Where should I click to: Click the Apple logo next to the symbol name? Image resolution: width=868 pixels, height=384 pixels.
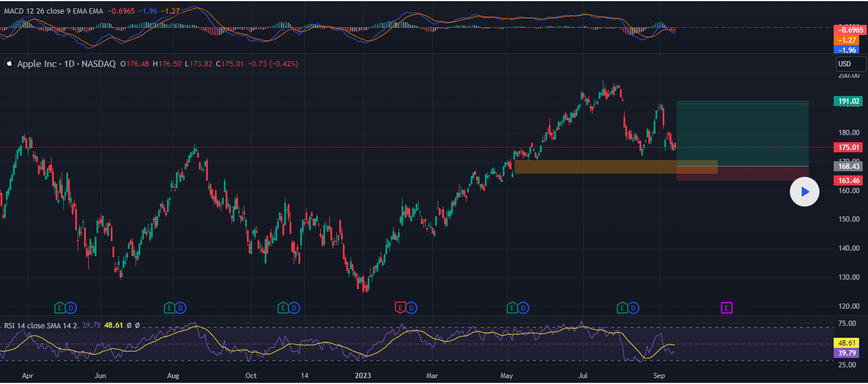point(9,64)
